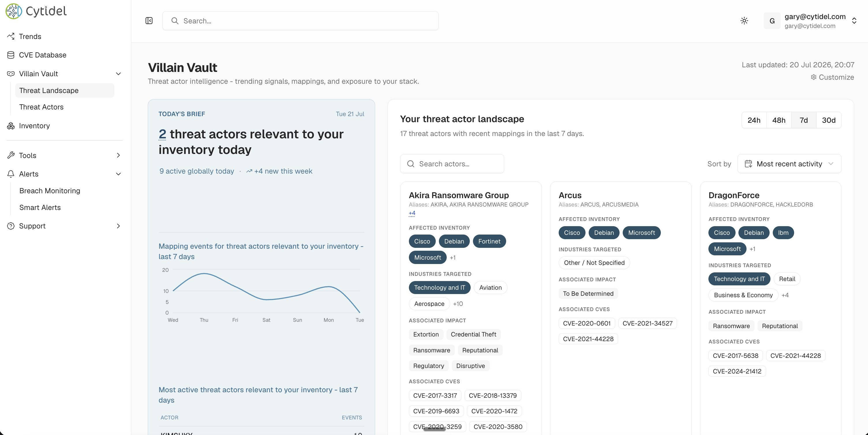Viewport: 868px width, 435px height.
Task: Click the magnifier icon in Search actors
Action: coord(411,164)
